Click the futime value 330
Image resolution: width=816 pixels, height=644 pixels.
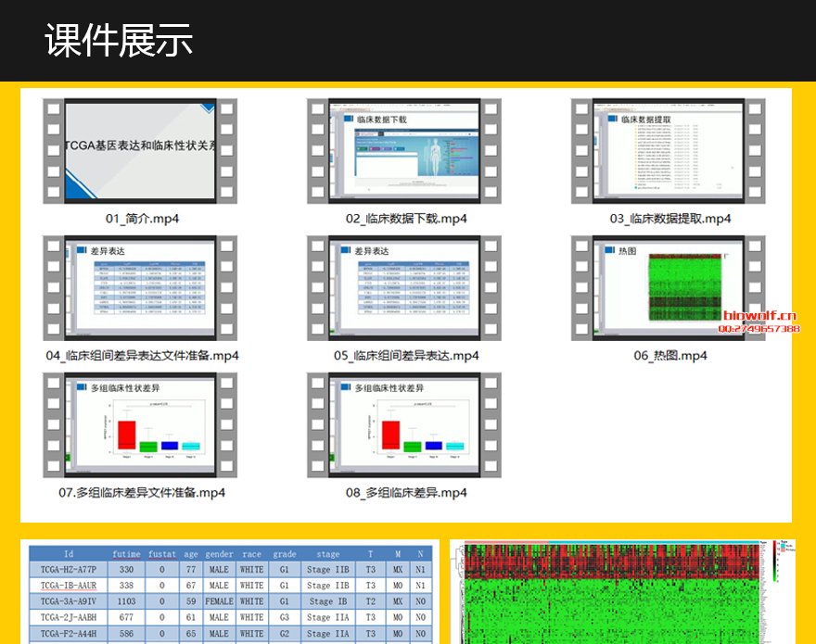(126, 570)
